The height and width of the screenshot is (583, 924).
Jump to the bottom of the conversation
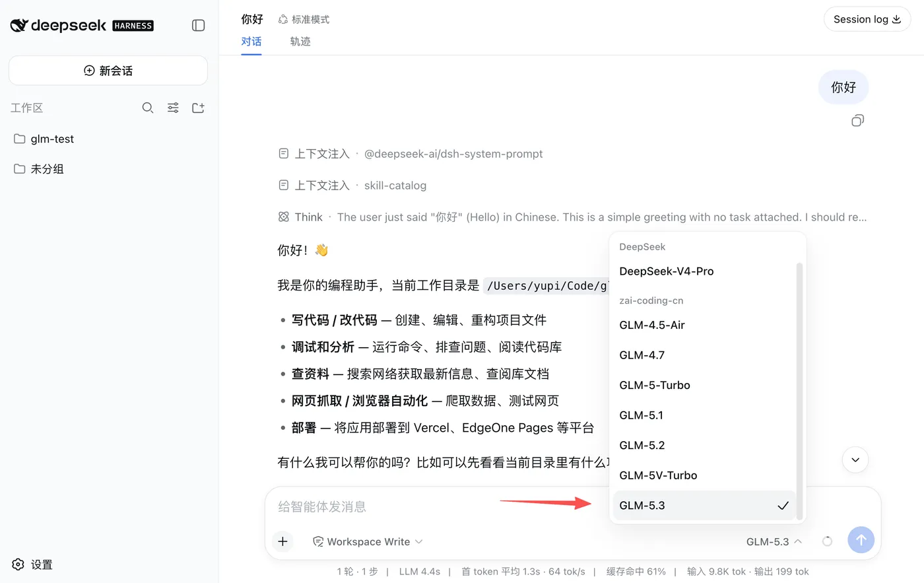(x=855, y=460)
